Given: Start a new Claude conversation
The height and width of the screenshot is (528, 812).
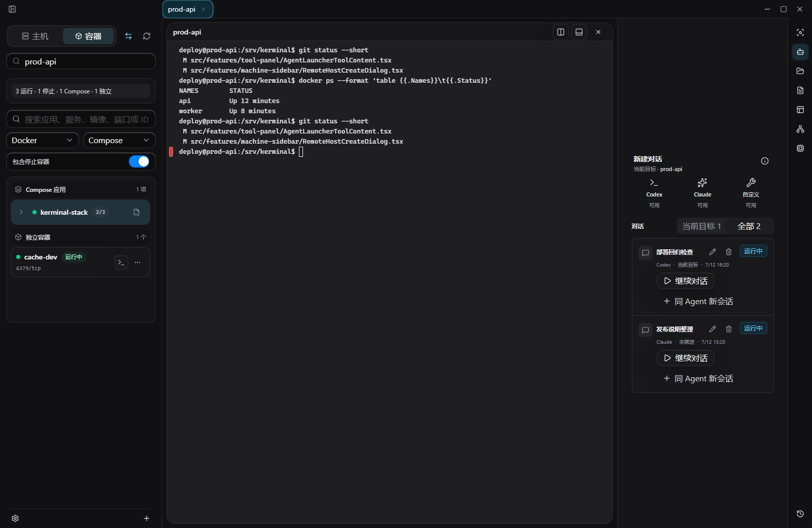Looking at the screenshot, I should pos(702,193).
